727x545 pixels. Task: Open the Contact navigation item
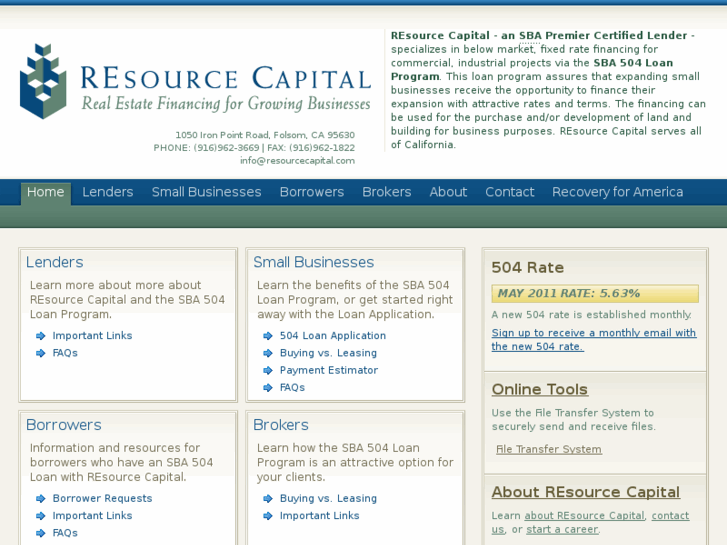510,192
